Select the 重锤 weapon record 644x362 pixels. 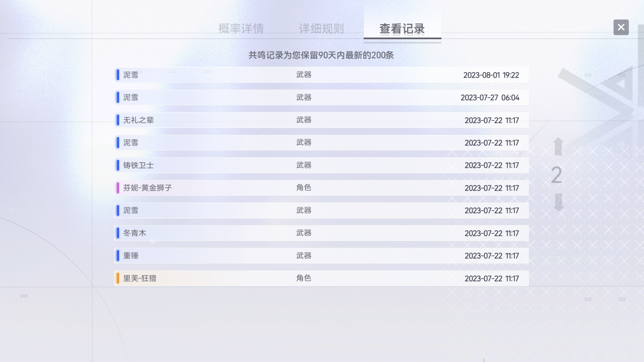pos(322,256)
